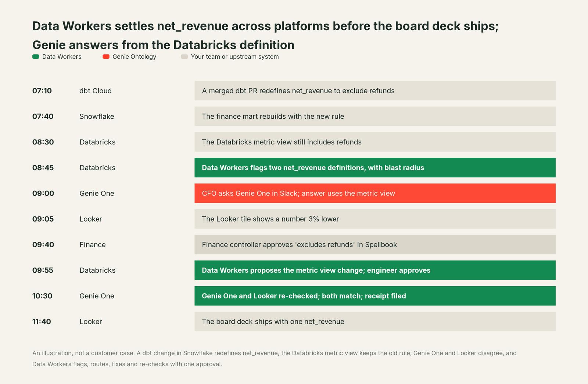
Task: Click the green Data Workers legend swatch
Action: [x=36, y=57]
